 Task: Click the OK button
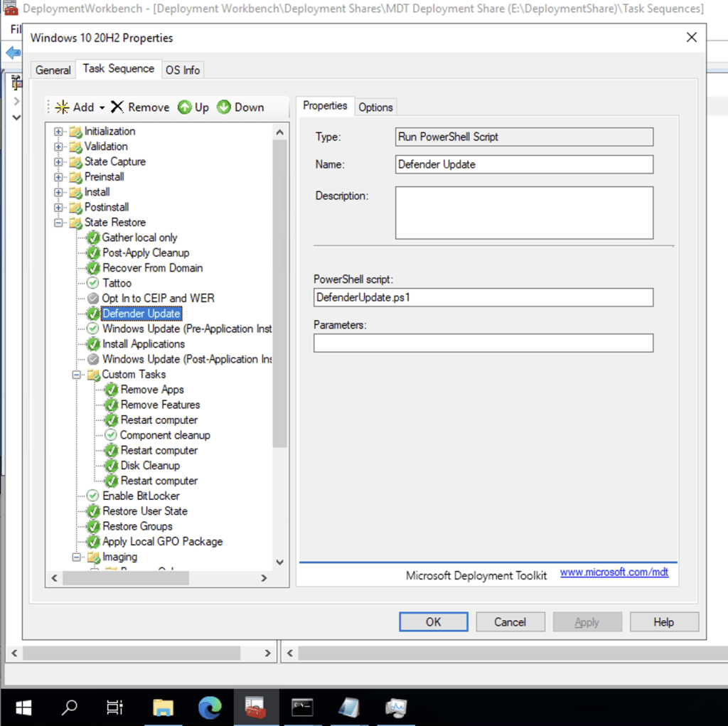click(433, 621)
